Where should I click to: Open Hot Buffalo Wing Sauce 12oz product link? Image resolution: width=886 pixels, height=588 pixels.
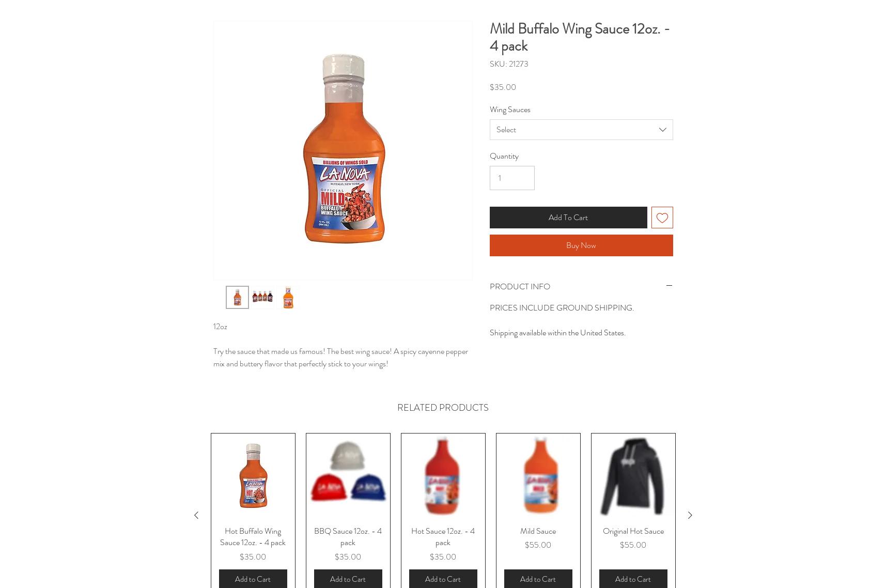click(253, 536)
